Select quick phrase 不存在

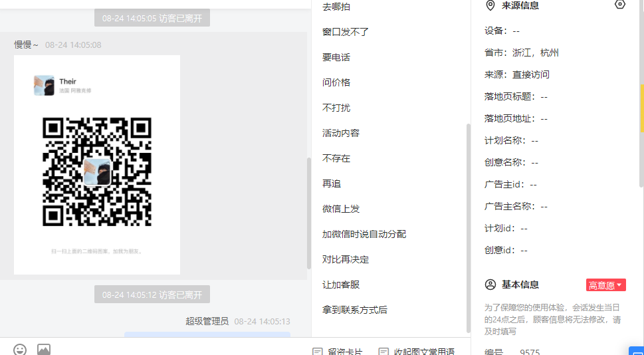pyautogui.click(x=336, y=158)
